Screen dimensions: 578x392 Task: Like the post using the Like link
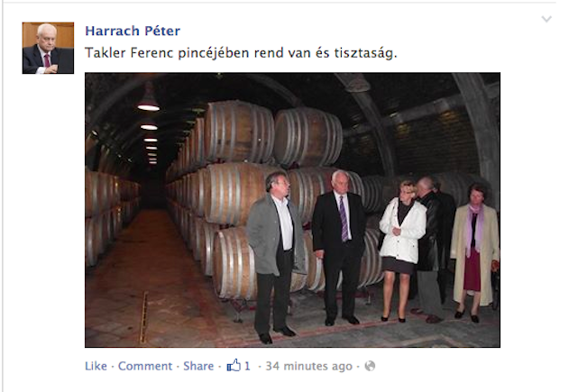point(96,366)
